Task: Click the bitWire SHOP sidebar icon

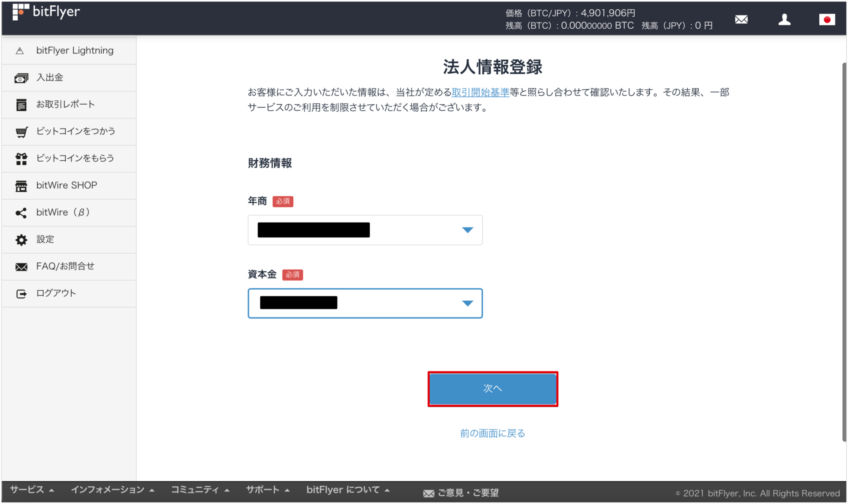Action: coord(67,186)
